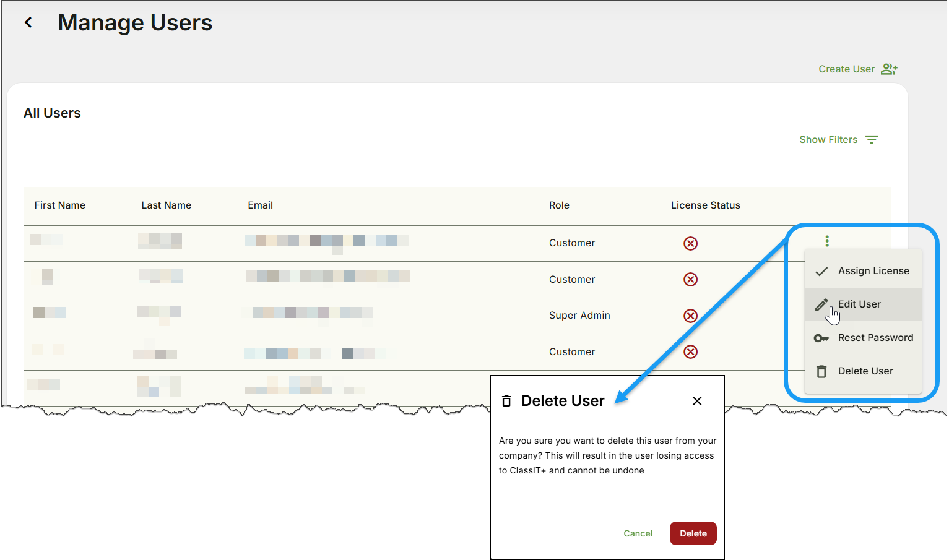Viewport: 949px width, 560px height.
Task: Toggle the license status icon in the fourth row
Action: click(690, 351)
